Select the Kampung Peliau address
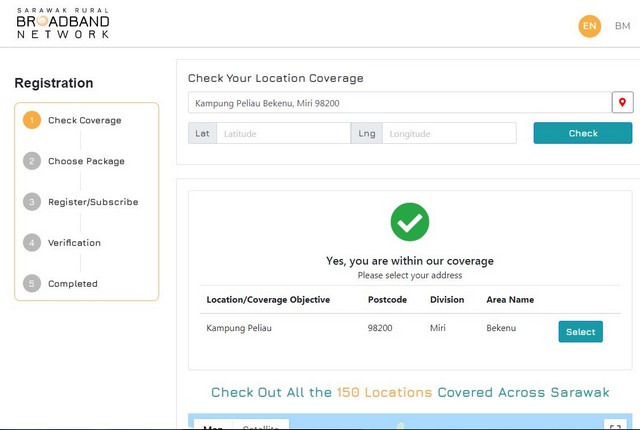This screenshot has height=430, width=640. (580, 332)
